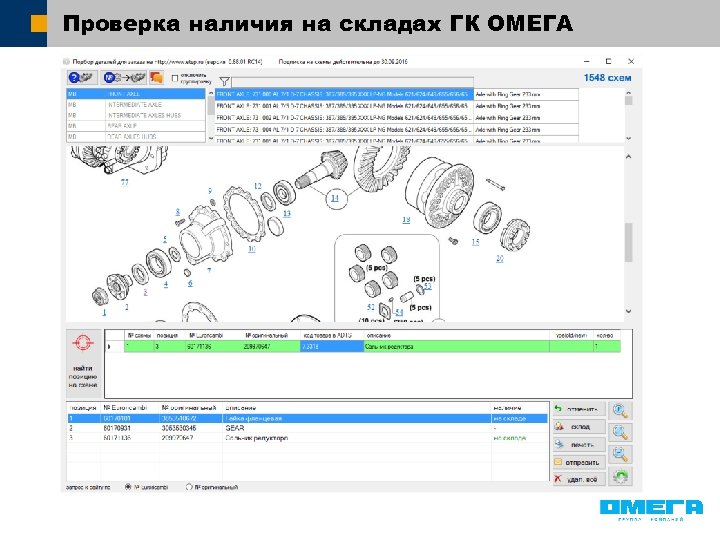Select the second FRONT AXLE scheme row

tap(397, 106)
